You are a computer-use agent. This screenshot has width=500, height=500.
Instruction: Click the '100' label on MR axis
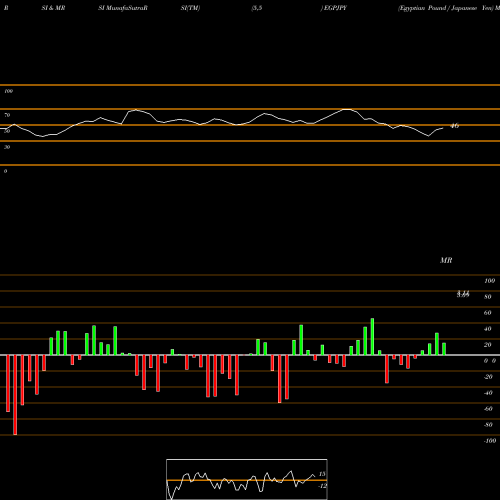click(x=489, y=281)
